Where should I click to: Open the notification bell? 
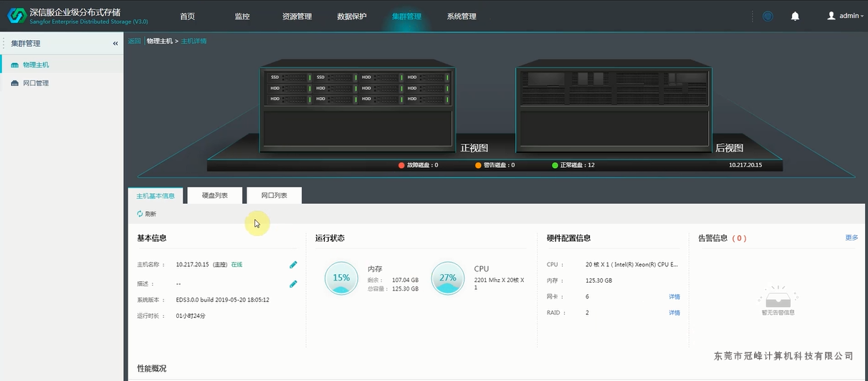click(x=795, y=16)
